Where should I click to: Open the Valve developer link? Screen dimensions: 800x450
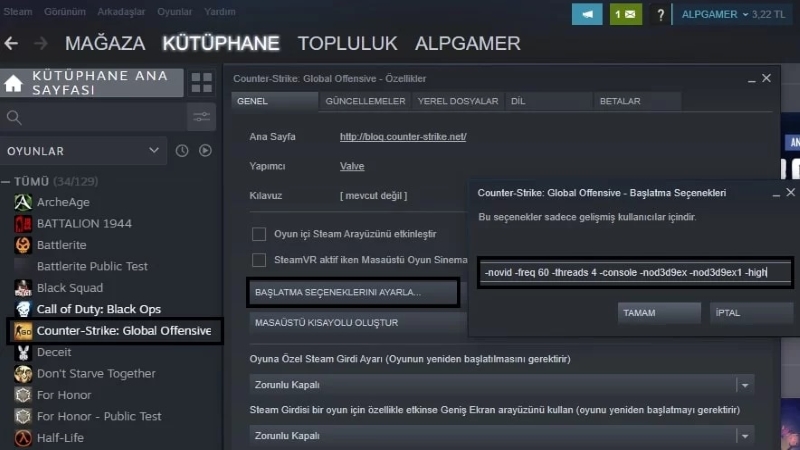point(352,166)
